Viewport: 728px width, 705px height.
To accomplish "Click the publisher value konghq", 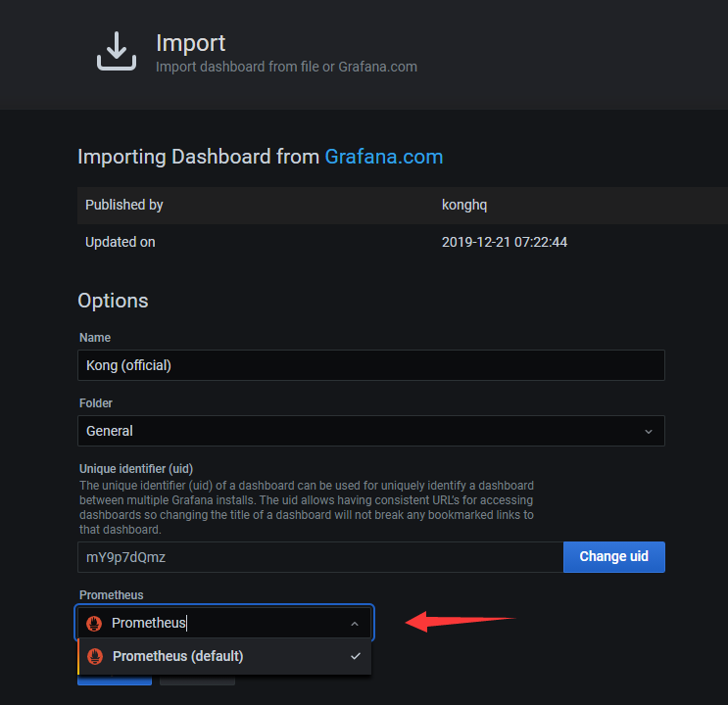I will 464,205.
